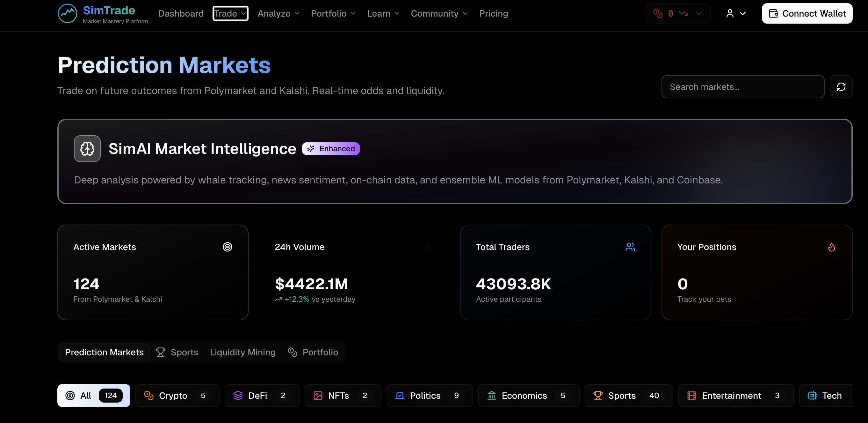Expand the Community navigation dropdown
This screenshot has width=868, height=423.
pyautogui.click(x=439, y=13)
